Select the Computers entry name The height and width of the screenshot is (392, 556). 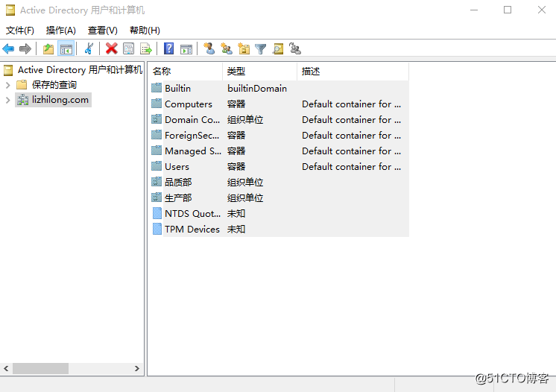(x=189, y=104)
